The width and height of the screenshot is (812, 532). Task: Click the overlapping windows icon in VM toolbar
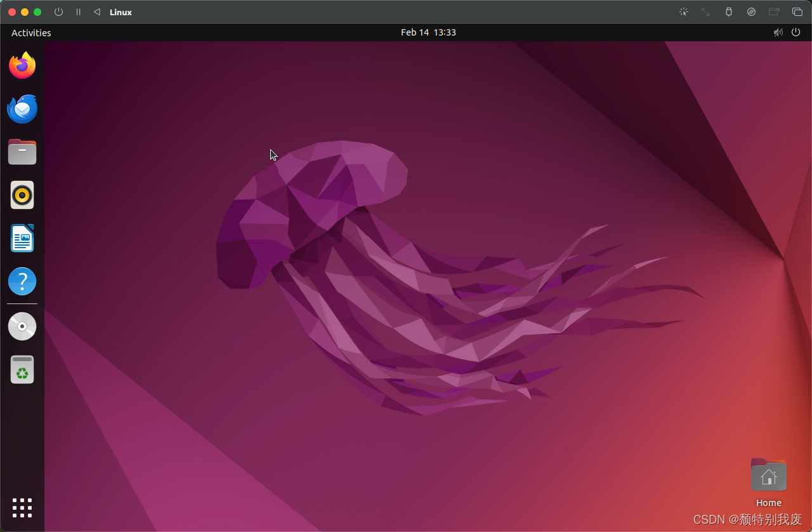[797, 12]
